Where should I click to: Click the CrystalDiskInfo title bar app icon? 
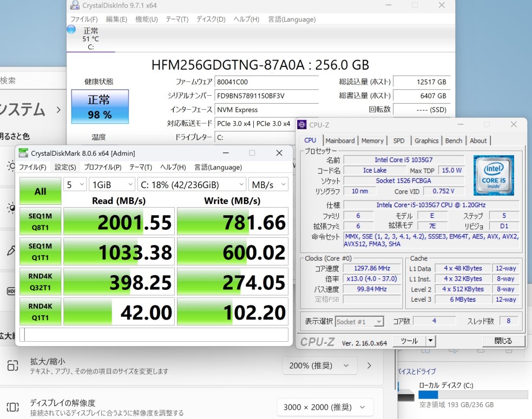(74, 5)
